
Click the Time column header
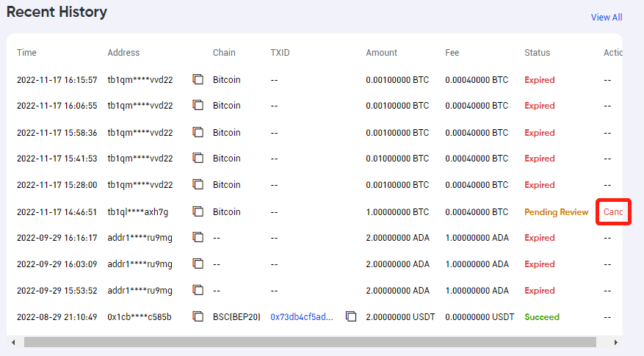26,53
